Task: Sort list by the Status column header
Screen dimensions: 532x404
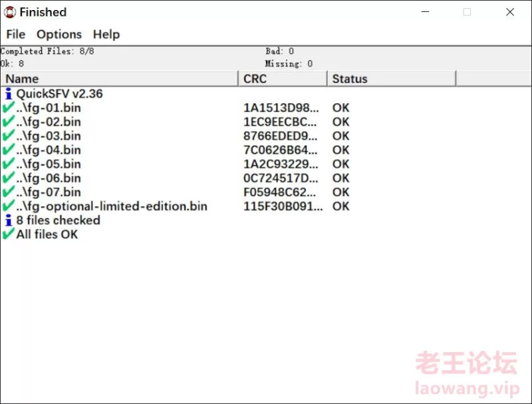Action: 392,79
